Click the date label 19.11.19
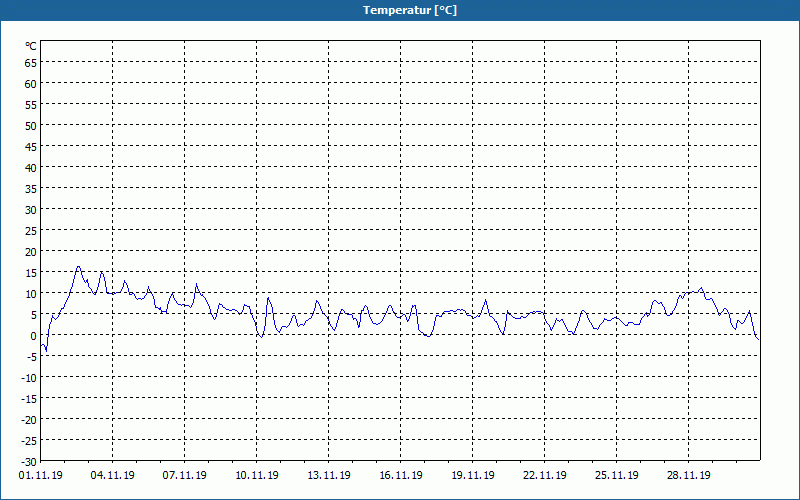800x500 pixels. point(472,476)
